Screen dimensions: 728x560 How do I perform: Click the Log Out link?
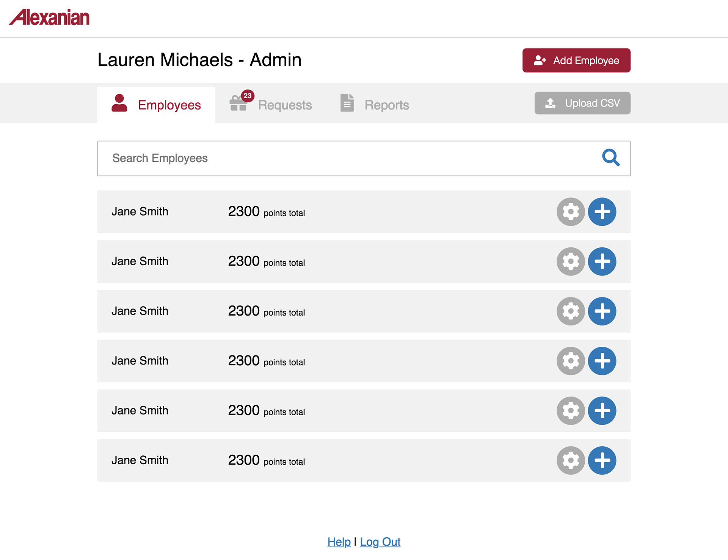coord(380,542)
